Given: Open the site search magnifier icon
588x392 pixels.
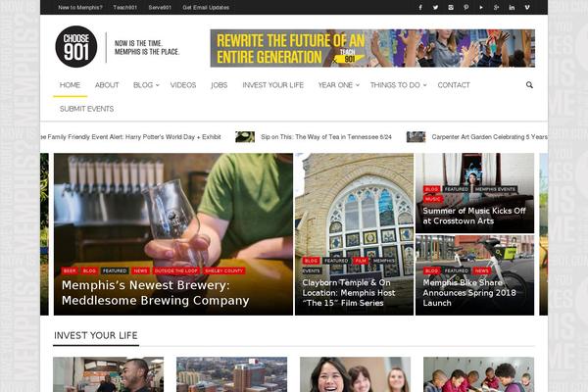Looking at the screenshot, I should [x=529, y=85].
